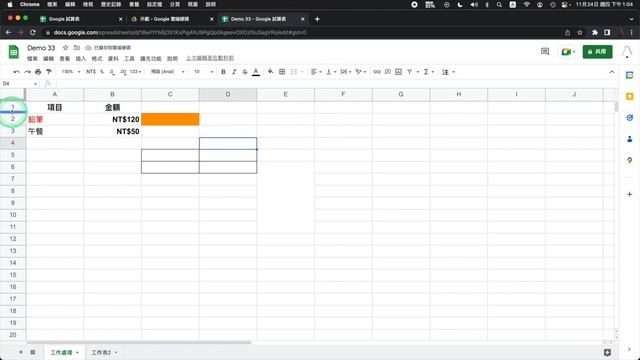Open Contacts in side panel

(629, 139)
